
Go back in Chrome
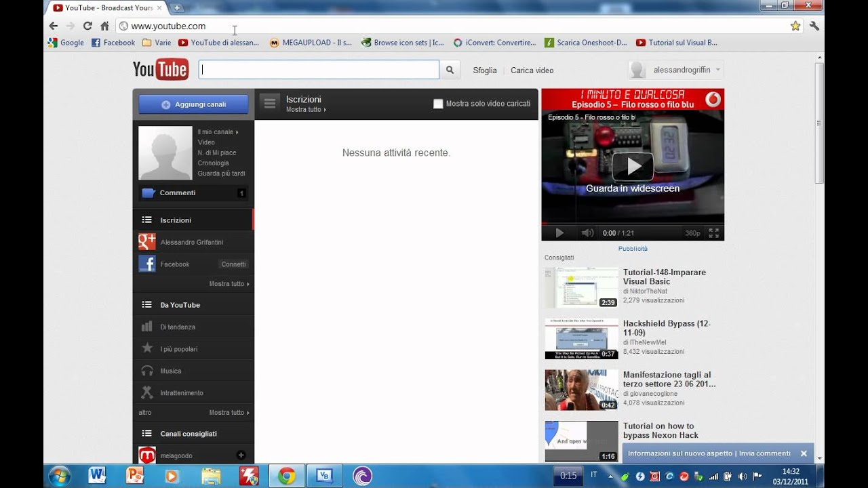click(54, 26)
